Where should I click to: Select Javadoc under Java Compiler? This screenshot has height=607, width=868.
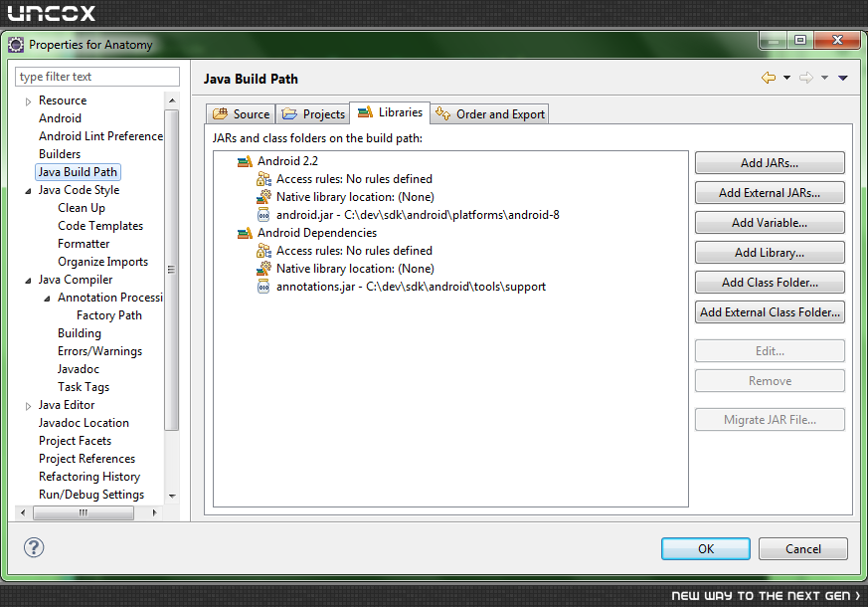point(79,369)
